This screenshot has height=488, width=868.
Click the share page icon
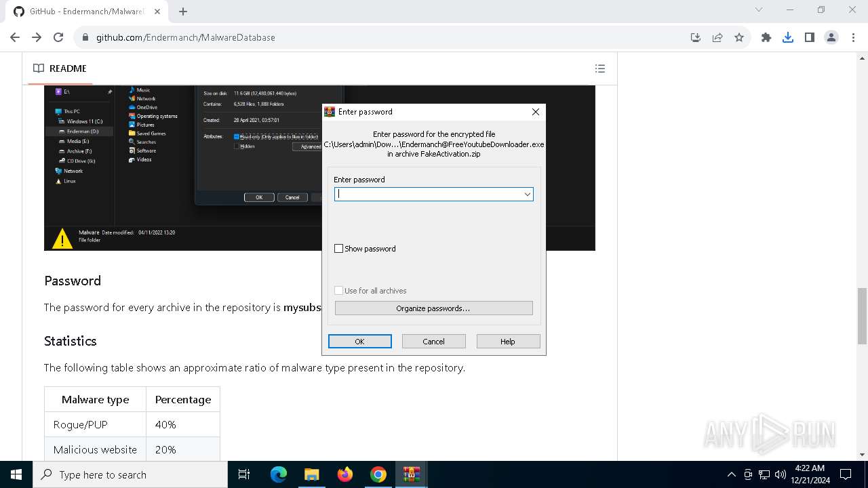(x=717, y=37)
